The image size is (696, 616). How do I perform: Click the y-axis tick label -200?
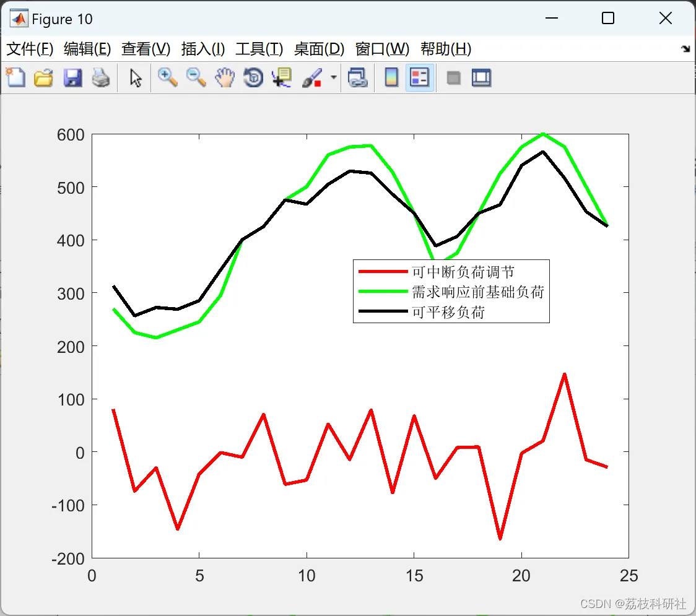click(x=68, y=559)
